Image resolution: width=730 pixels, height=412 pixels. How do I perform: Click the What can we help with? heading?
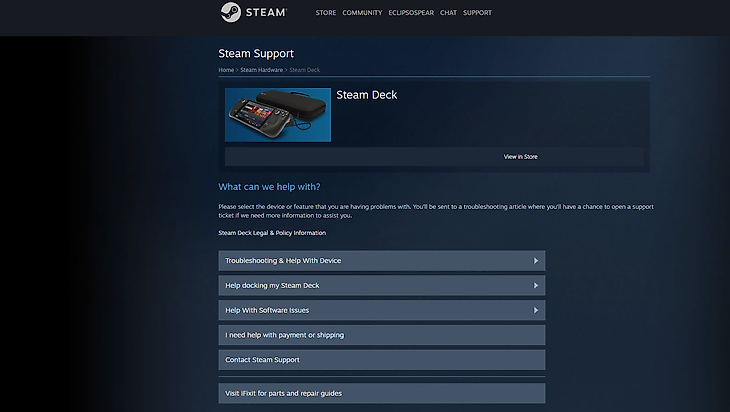(269, 187)
